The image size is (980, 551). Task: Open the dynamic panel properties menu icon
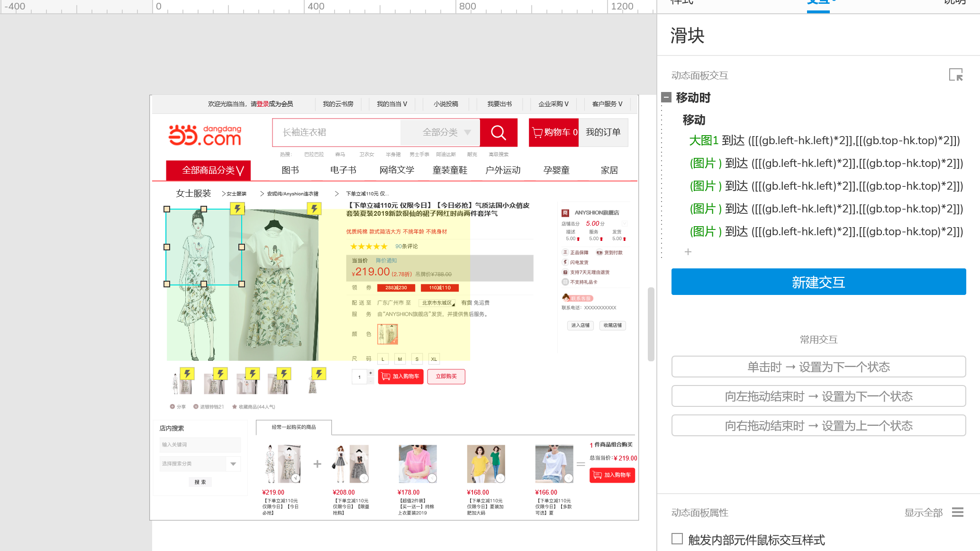click(x=958, y=513)
